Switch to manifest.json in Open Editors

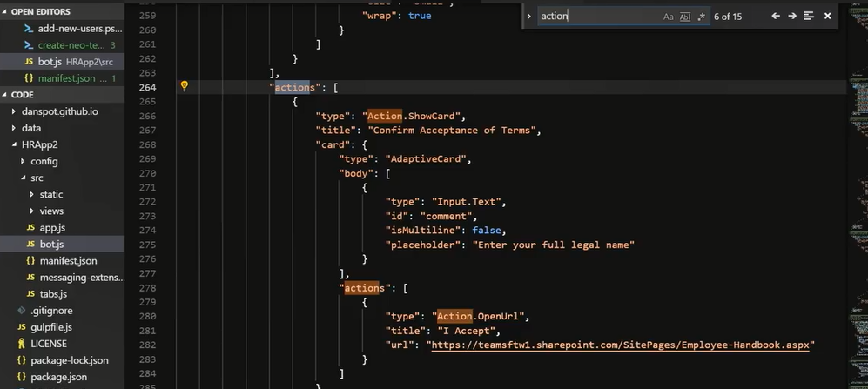[x=66, y=78]
